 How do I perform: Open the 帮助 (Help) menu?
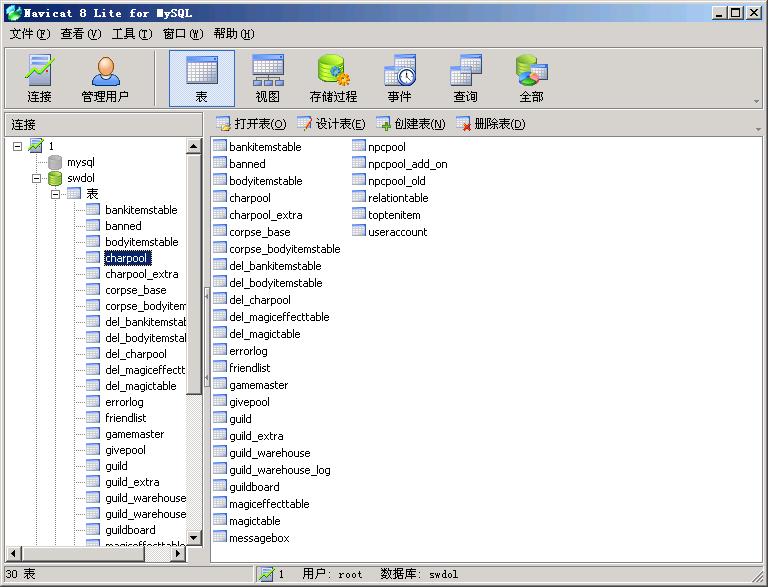[x=234, y=34]
